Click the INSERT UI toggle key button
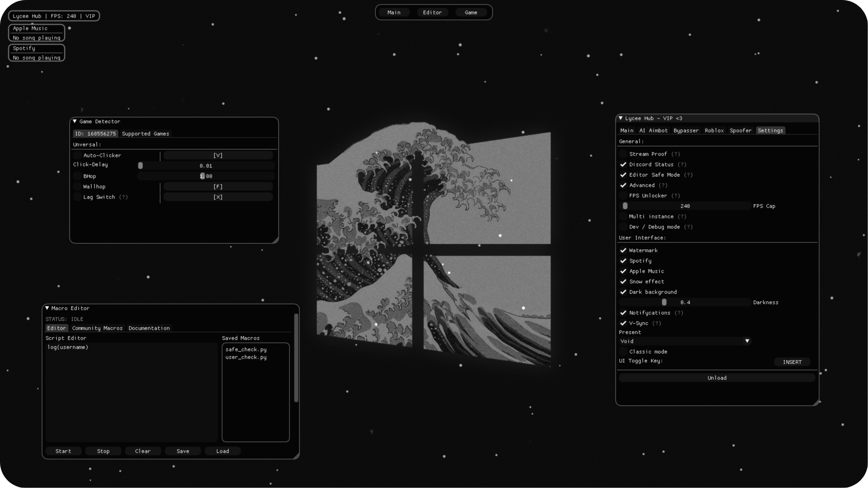 coord(792,362)
